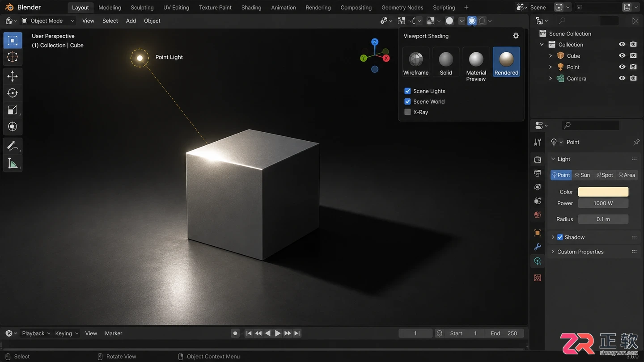
Task: Disable the Shadow checkbox
Action: click(560, 237)
